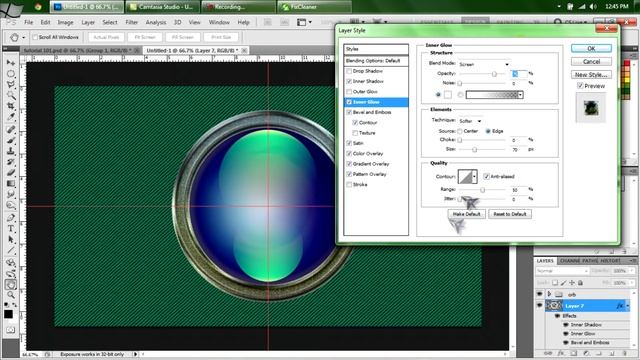The width and height of the screenshot is (640, 360).
Task: Select the 3D Orbit camera tool
Action: (x=11, y=273)
